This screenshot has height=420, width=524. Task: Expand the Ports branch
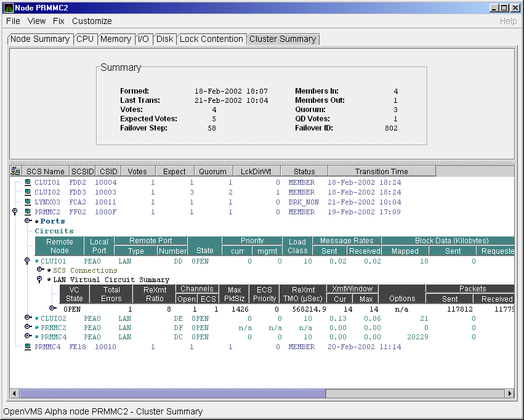tap(28, 221)
